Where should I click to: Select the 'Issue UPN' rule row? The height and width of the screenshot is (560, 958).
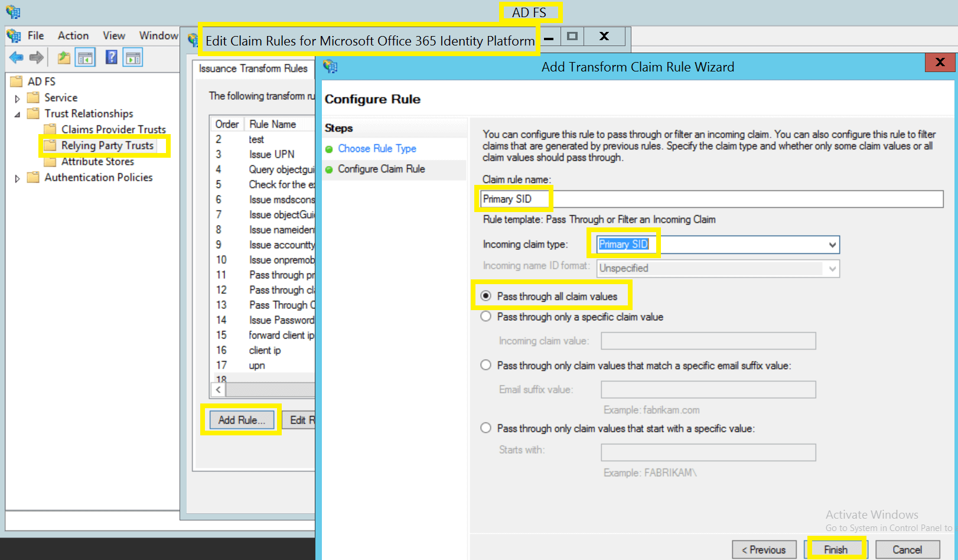[263, 154]
